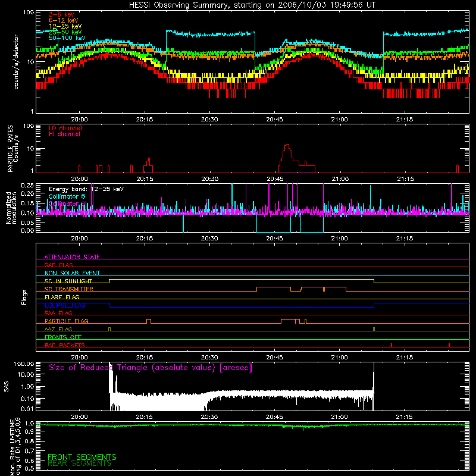
Task: Click the SC TRANSMITTER flag label
Action: pyautogui.click(x=69, y=289)
